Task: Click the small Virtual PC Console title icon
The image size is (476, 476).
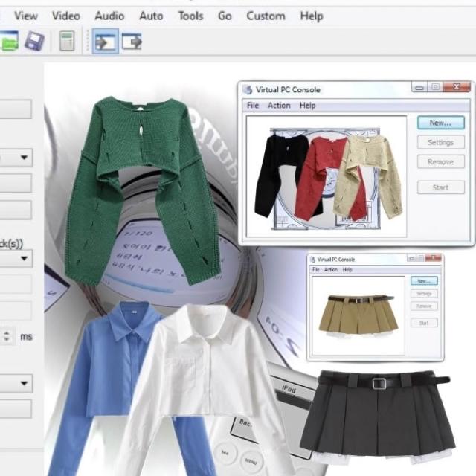Action: tap(312, 260)
